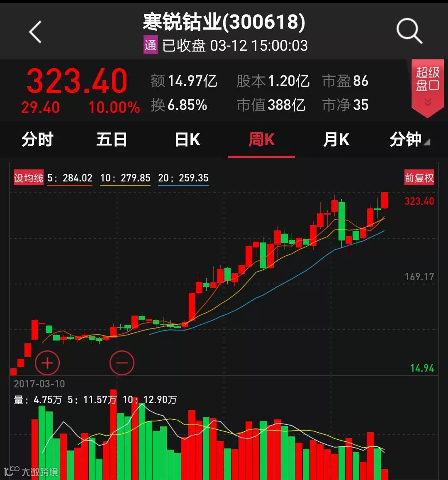Tap volume value 量: 4.75万
The image size is (448, 480).
pyautogui.click(x=38, y=399)
